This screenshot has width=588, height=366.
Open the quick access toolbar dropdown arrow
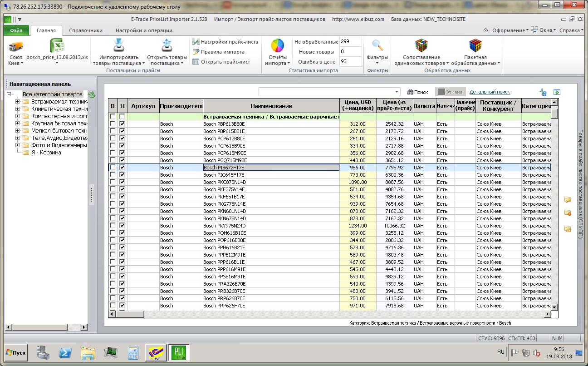(20, 19)
